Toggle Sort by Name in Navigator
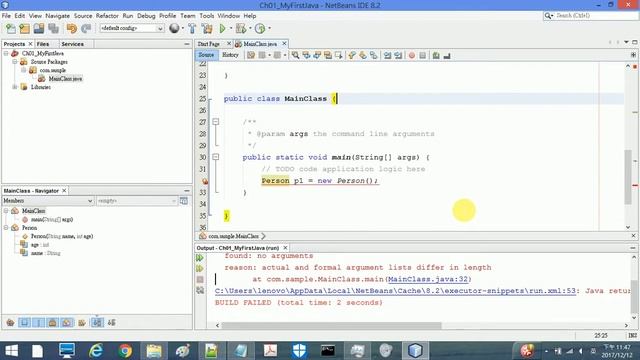Image resolution: width=640 pixels, height=360 pixels. tap(97, 323)
